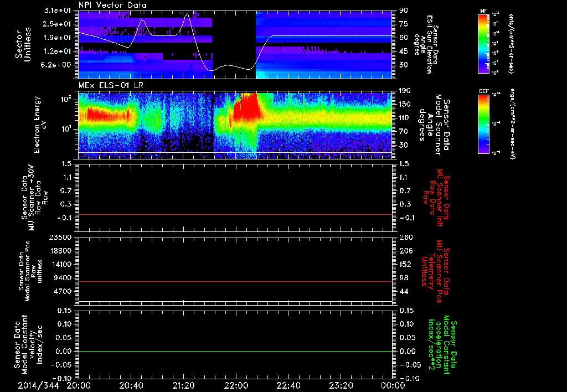
Task: Click the 152 telemetry tick value
Action: (405, 264)
